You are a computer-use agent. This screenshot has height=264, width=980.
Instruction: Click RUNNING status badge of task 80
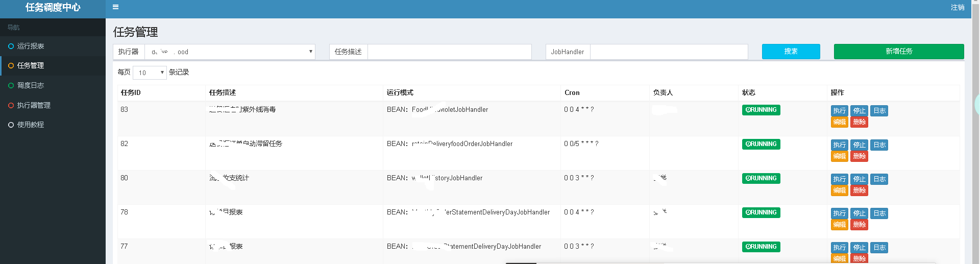pyautogui.click(x=761, y=178)
